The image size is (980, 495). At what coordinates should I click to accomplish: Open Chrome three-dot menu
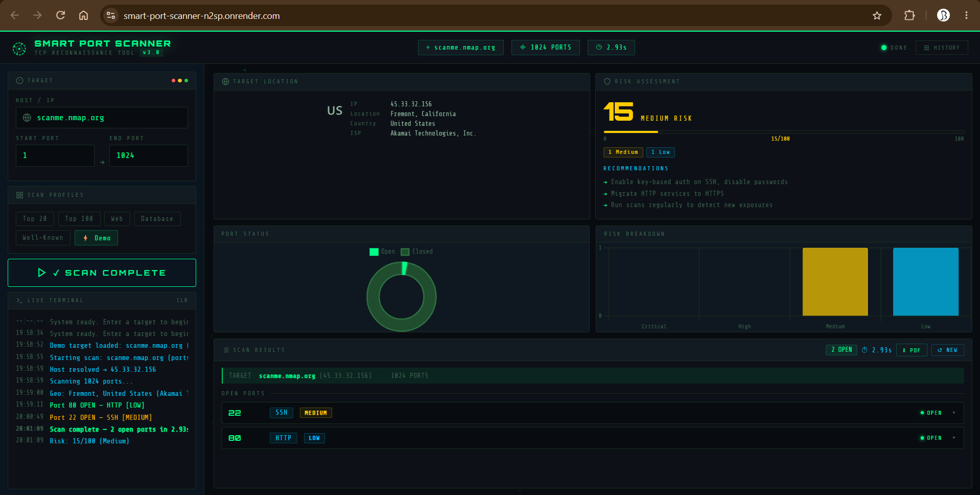pyautogui.click(x=966, y=15)
